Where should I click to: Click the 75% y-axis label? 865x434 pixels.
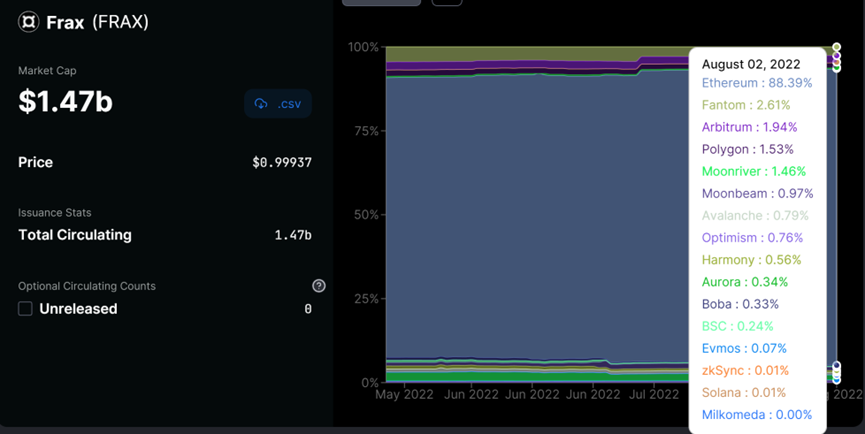coord(366,131)
